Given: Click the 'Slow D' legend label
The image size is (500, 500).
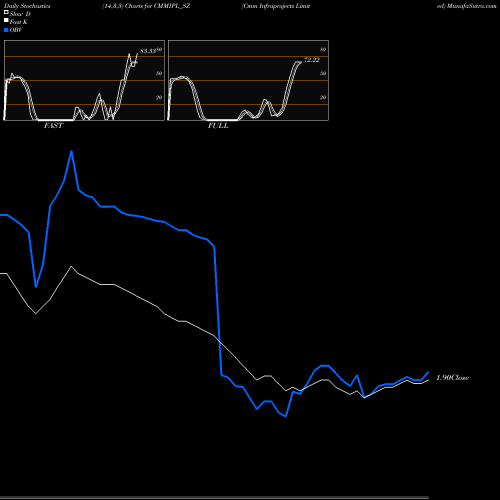Looking at the screenshot, I should pyautogui.click(x=20, y=14).
